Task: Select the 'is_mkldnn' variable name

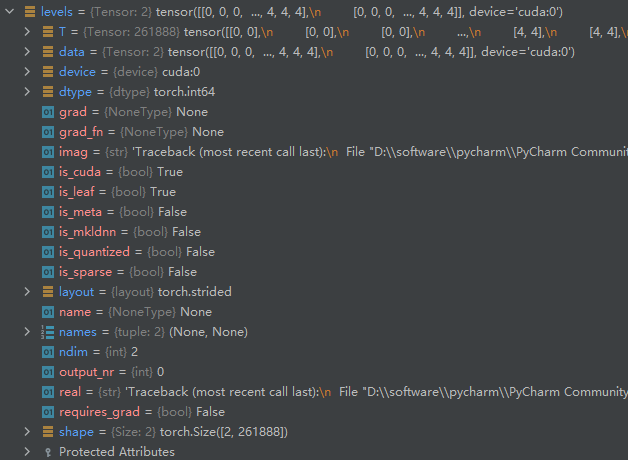Action: coord(87,232)
